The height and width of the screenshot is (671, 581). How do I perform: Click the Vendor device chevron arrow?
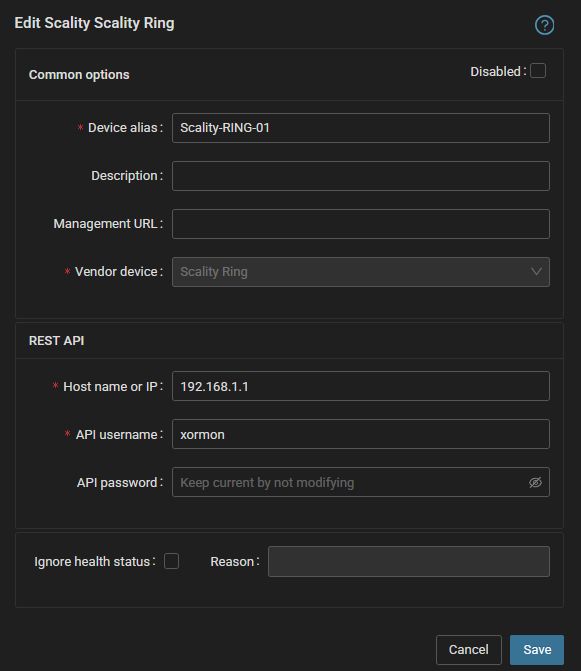pyautogui.click(x=536, y=272)
